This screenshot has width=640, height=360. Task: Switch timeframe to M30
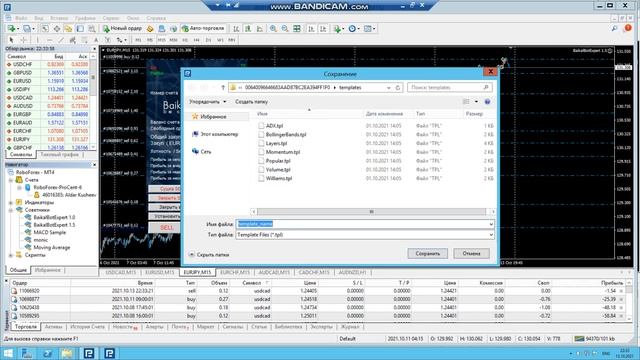173,40
